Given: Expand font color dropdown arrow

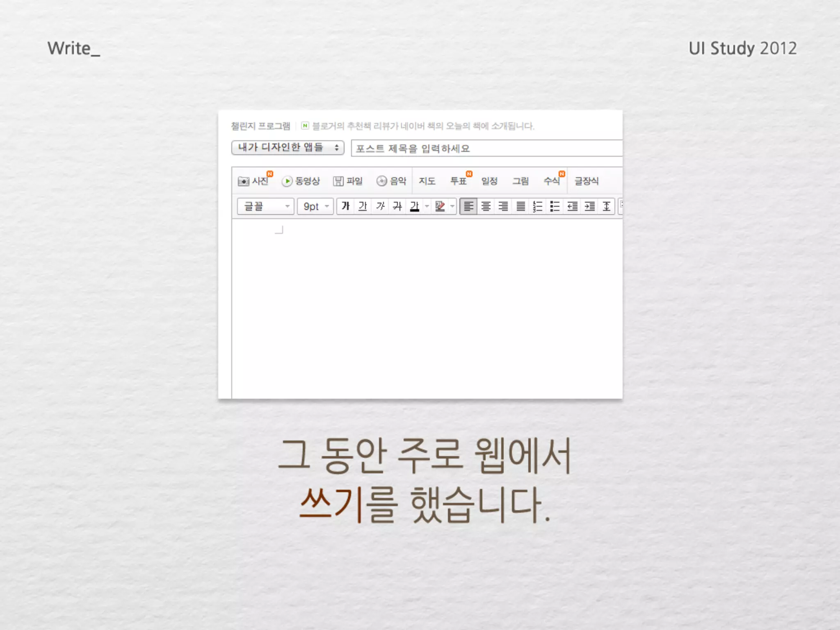Looking at the screenshot, I should [x=427, y=206].
